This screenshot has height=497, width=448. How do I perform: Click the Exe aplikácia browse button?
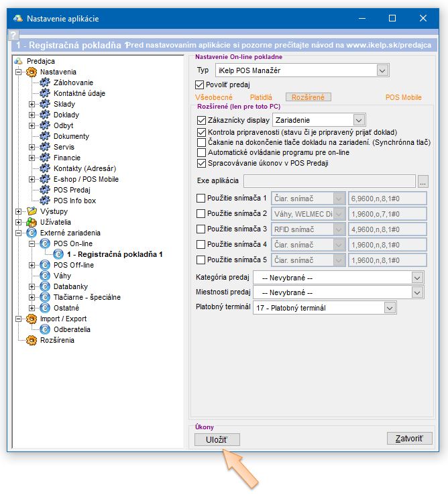click(423, 181)
